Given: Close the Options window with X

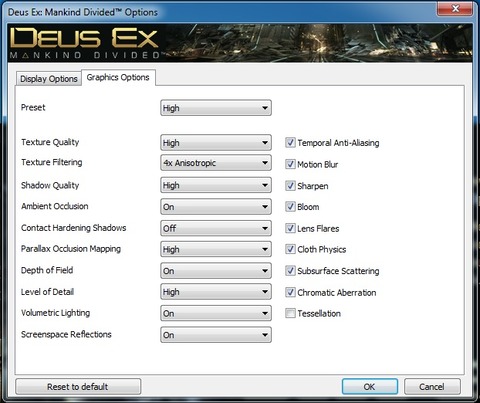Looking at the screenshot, I should point(455,8).
